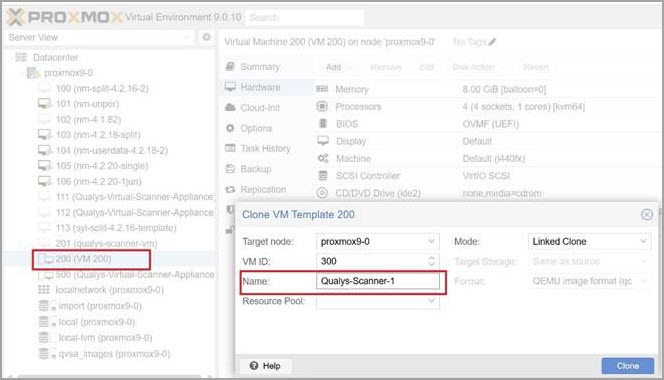The height and width of the screenshot is (380, 664).
Task: Click the Name field containing Qualys-Scanner-1
Action: click(378, 281)
